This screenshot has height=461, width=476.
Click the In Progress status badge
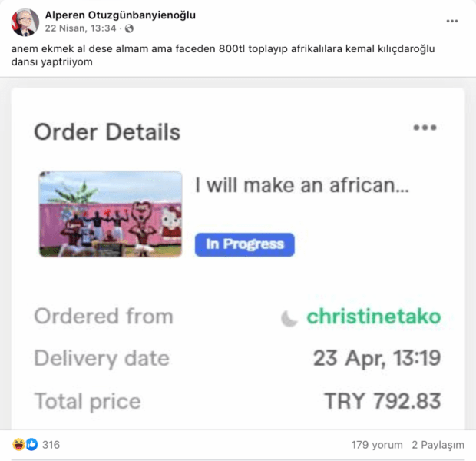(x=245, y=244)
